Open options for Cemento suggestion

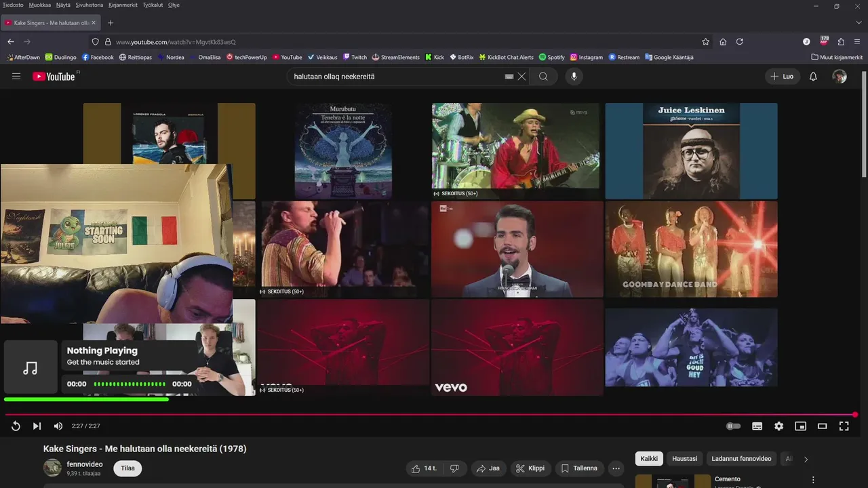point(813,480)
